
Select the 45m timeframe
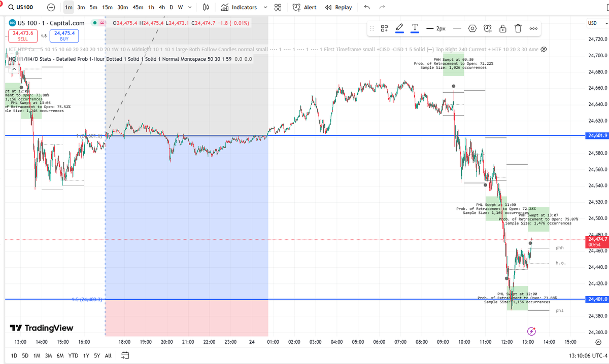click(x=138, y=8)
